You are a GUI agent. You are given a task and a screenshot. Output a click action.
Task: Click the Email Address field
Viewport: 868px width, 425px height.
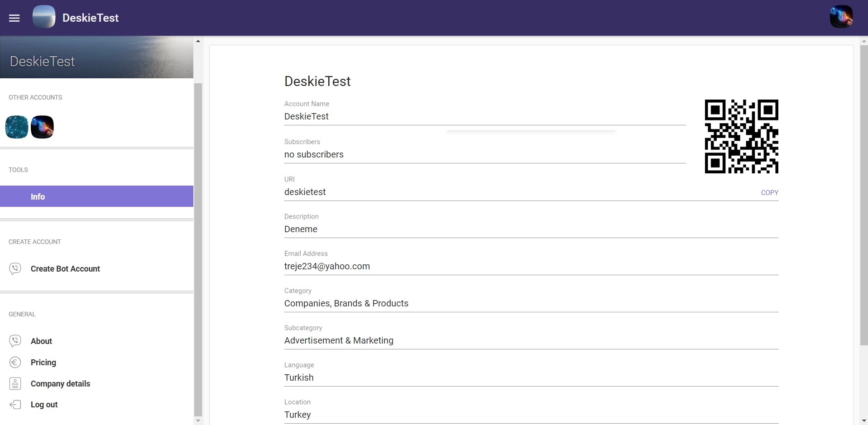[531, 266]
